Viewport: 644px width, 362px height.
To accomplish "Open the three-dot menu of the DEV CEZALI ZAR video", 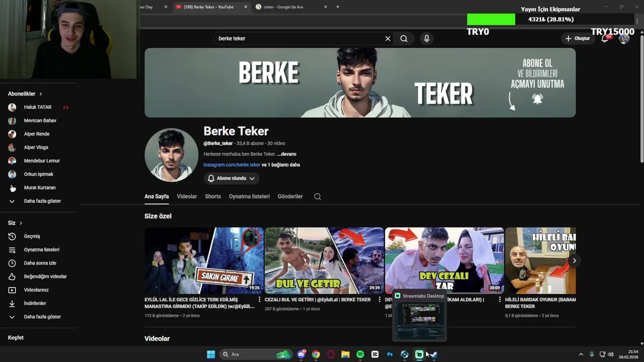I will click(500, 300).
